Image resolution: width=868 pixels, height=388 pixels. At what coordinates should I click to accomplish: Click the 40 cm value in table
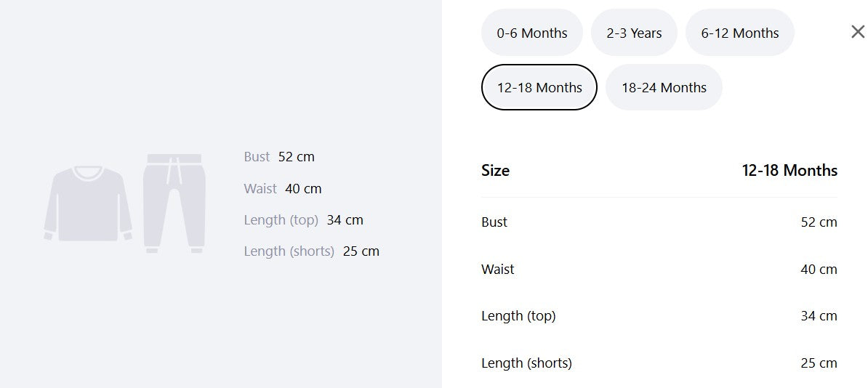[x=819, y=269]
